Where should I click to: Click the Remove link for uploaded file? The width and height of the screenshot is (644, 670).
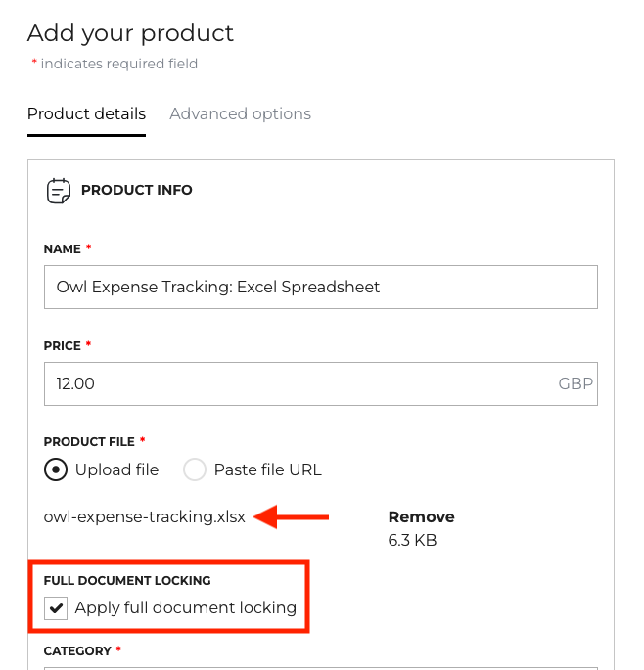pyautogui.click(x=421, y=517)
